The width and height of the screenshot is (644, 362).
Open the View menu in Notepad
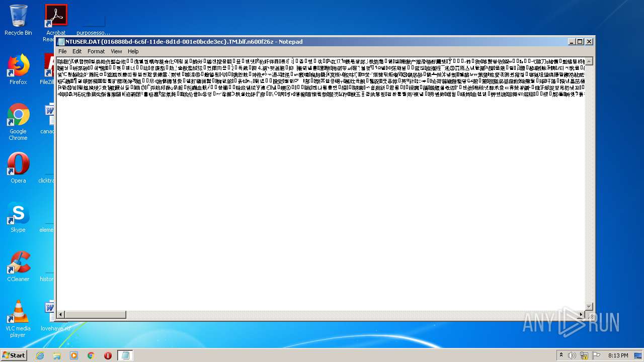116,51
